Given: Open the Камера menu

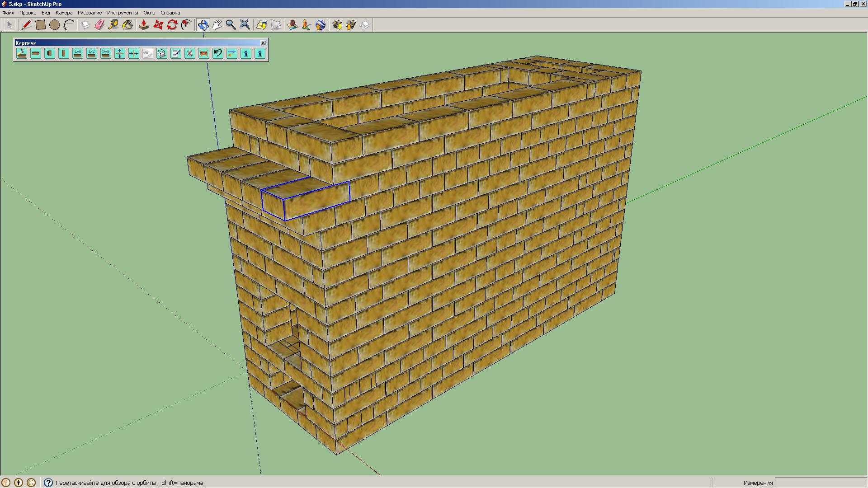Looking at the screenshot, I should click(x=64, y=13).
